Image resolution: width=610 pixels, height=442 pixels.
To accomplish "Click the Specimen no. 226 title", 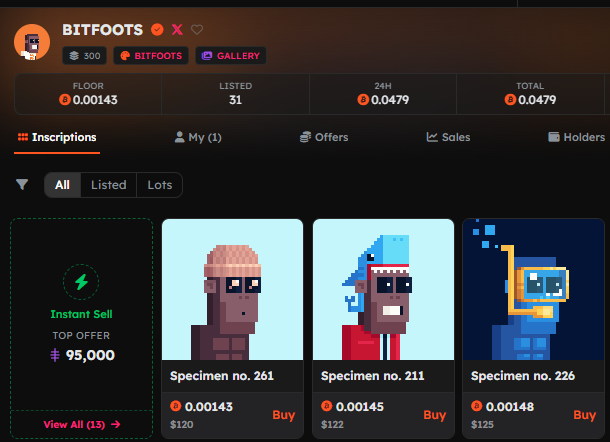I will [523, 376].
